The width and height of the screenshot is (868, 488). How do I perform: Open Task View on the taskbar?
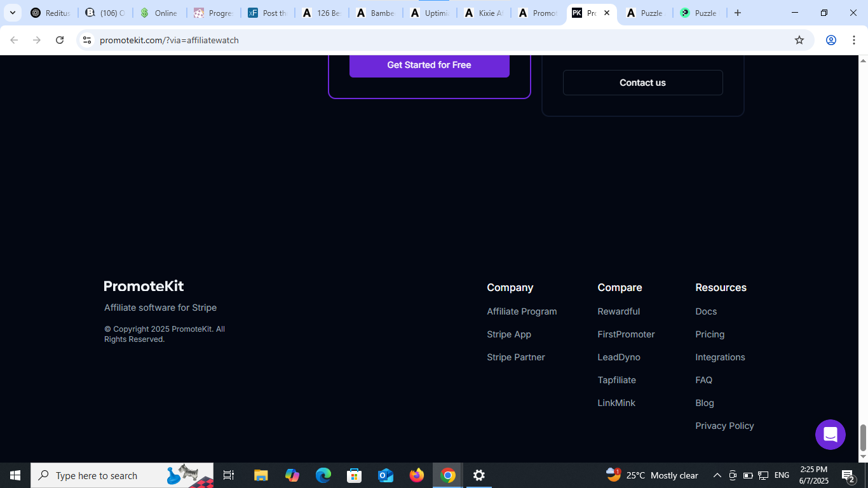229,475
